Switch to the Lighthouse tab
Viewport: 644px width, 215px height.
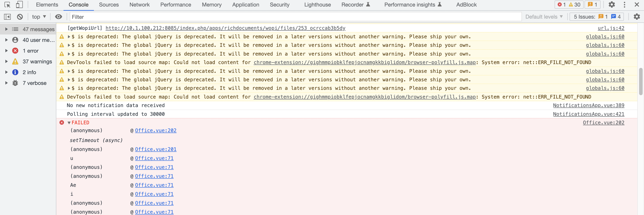coord(317,4)
